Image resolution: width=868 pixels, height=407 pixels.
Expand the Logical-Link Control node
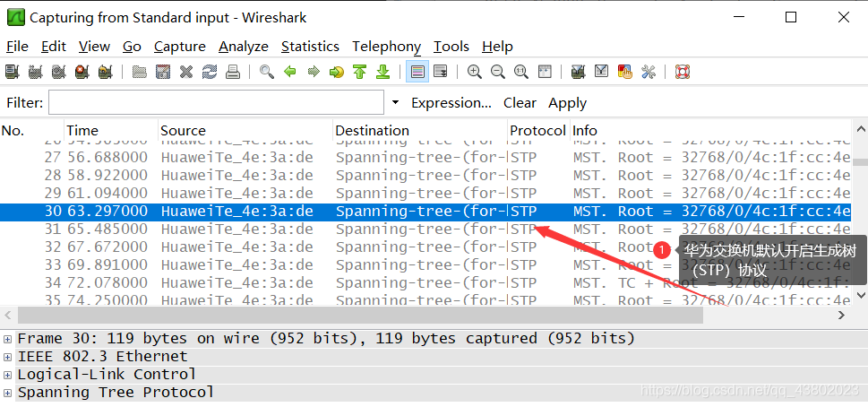[8, 375]
